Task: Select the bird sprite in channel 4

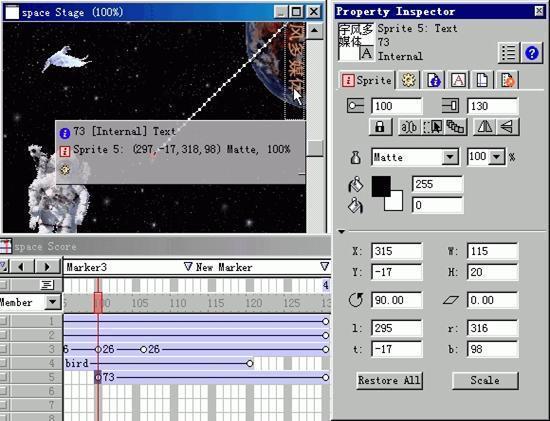Action: tap(158, 363)
